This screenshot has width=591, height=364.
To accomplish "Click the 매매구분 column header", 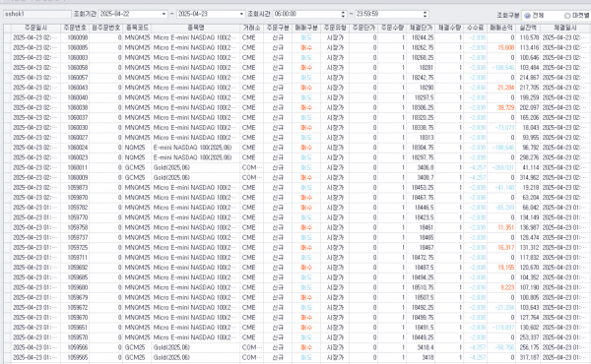I will 306,28.
